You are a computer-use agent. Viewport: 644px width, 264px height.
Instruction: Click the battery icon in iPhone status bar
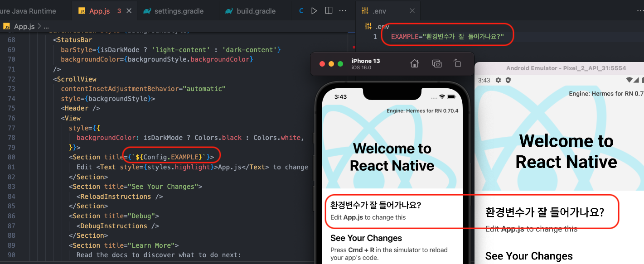[451, 97]
